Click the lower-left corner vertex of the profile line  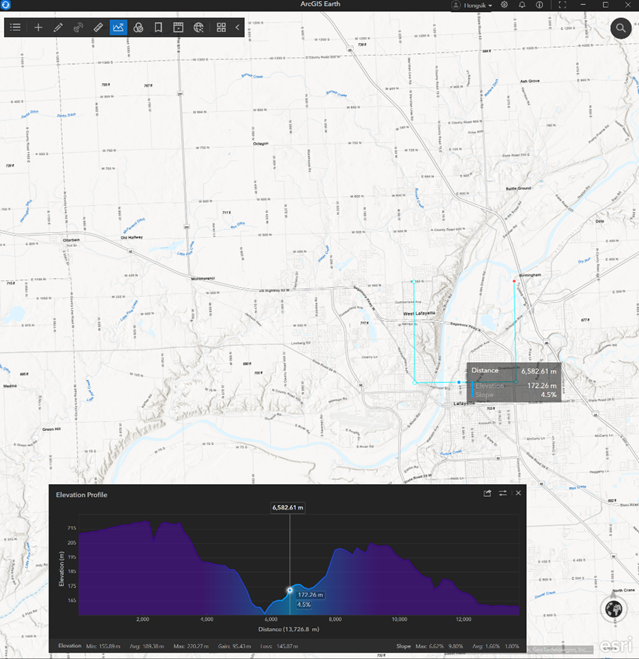coord(415,382)
